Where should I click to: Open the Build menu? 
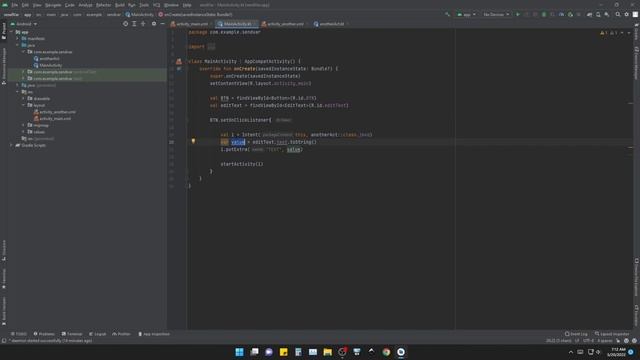(x=120, y=5)
